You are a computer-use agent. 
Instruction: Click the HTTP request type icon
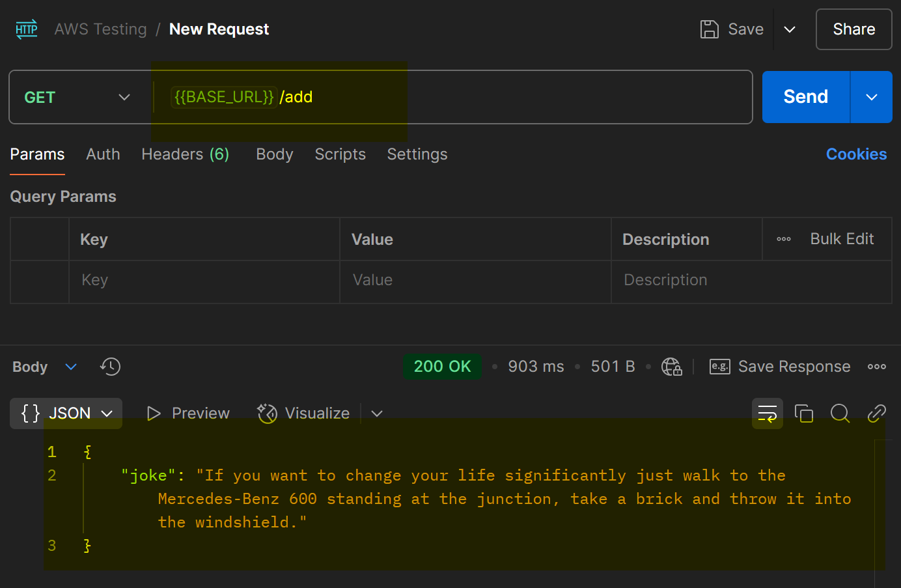[x=27, y=29]
